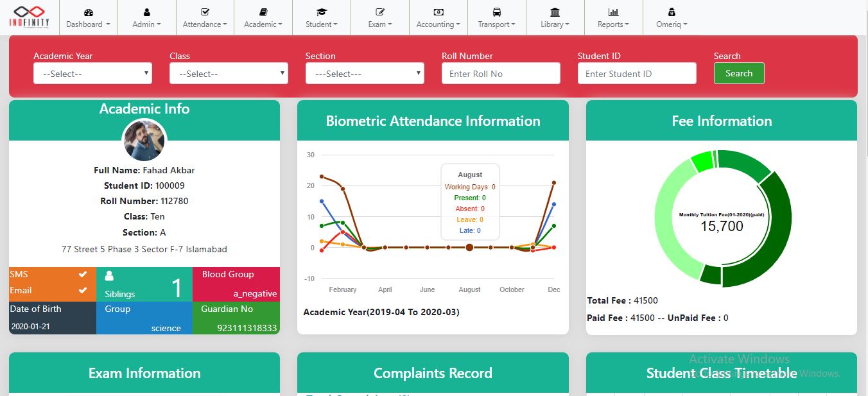Click the Reports bar chart icon
868x396 pixels.
click(x=613, y=12)
